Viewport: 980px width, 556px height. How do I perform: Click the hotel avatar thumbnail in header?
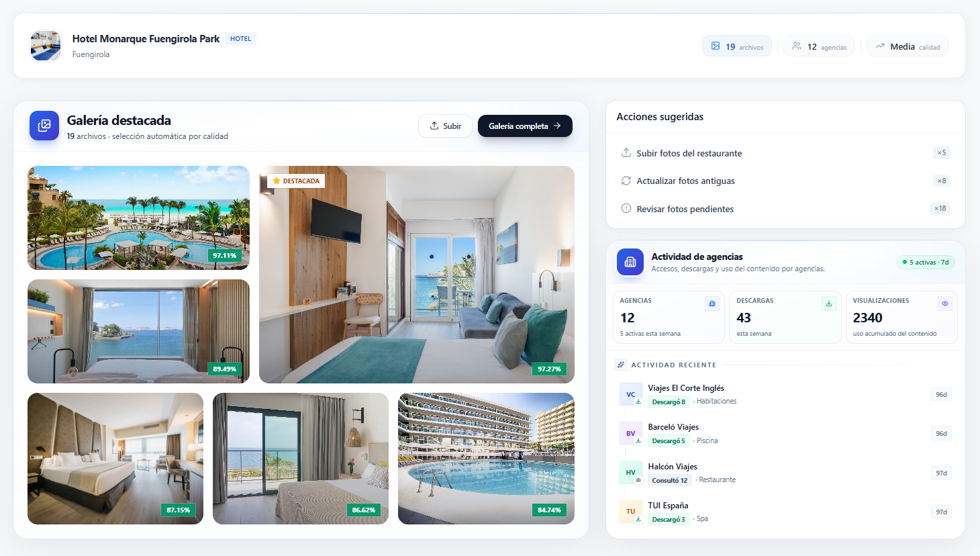46,46
